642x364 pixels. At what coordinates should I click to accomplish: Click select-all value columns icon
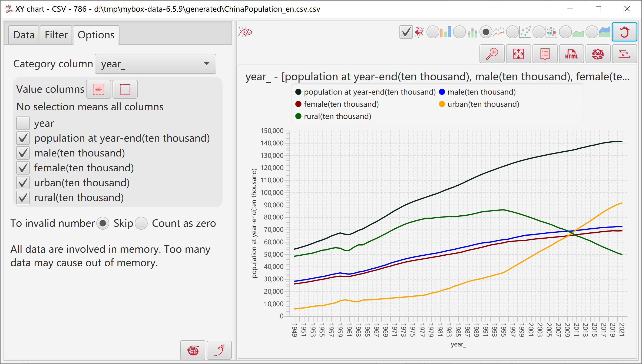coord(98,89)
